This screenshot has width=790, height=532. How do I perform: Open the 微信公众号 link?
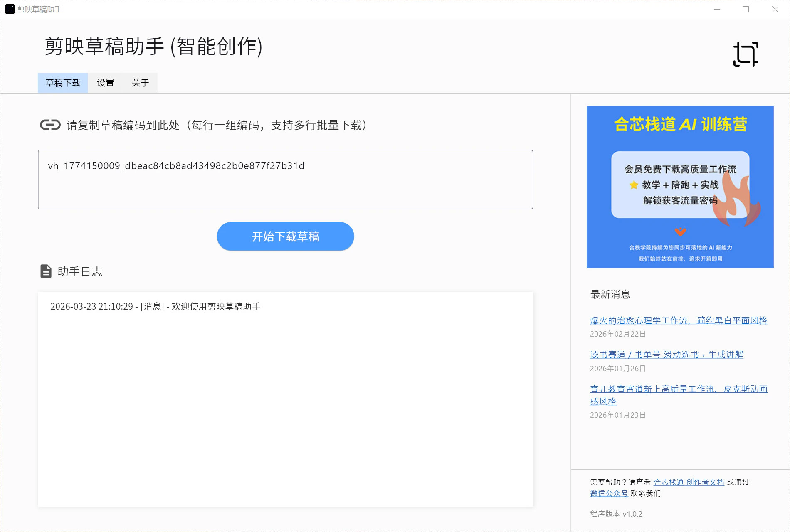click(609, 493)
